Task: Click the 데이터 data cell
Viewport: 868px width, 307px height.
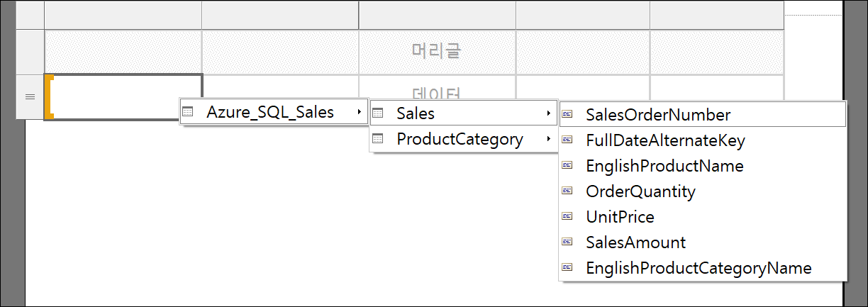Action: point(437,88)
